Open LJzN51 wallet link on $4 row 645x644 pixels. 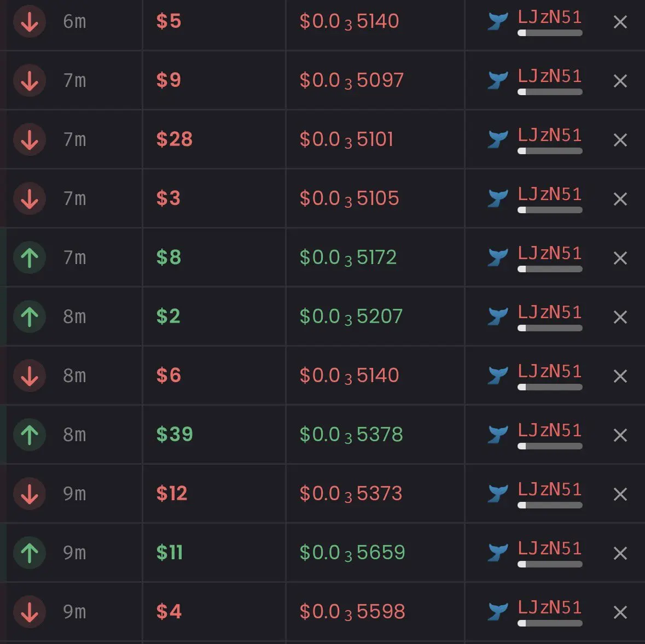(x=550, y=607)
